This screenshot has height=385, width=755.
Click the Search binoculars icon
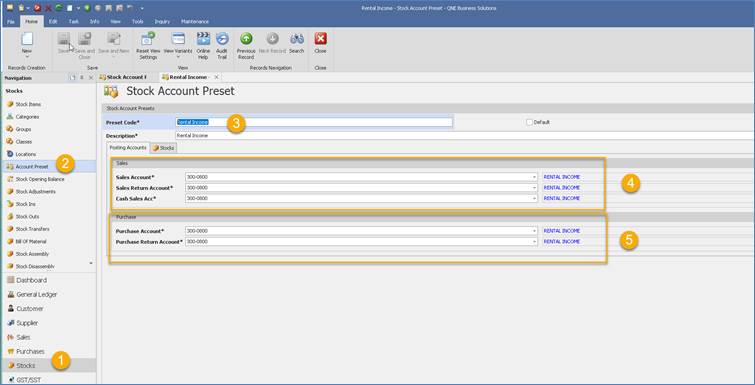pyautogui.click(x=297, y=39)
